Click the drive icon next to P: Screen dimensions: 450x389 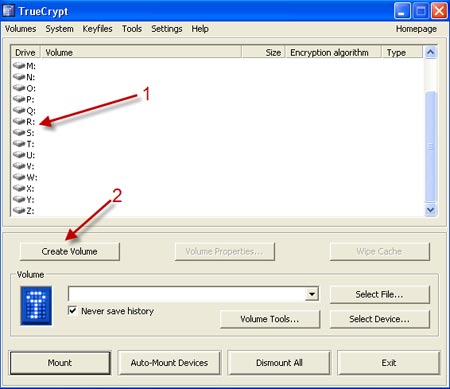19,99
